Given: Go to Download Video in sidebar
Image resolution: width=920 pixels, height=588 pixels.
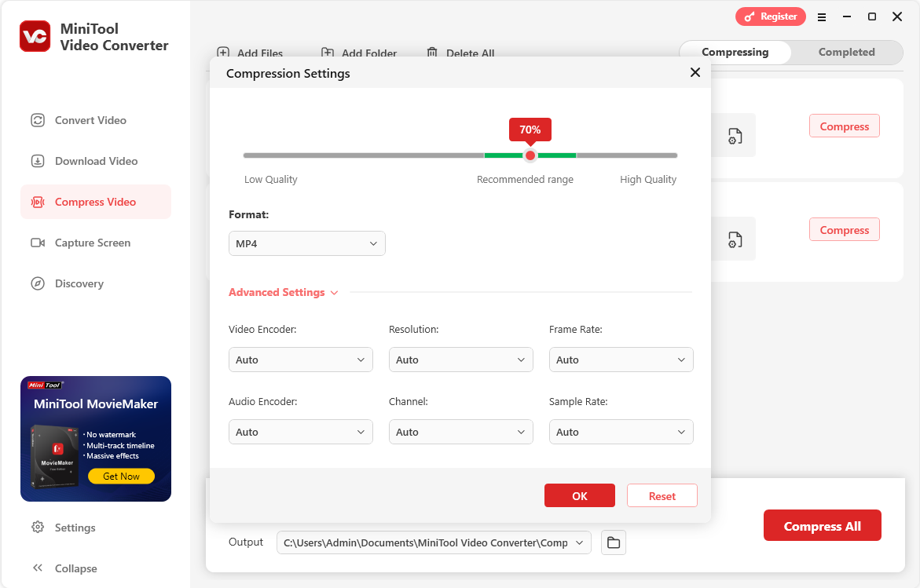Looking at the screenshot, I should tap(95, 161).
